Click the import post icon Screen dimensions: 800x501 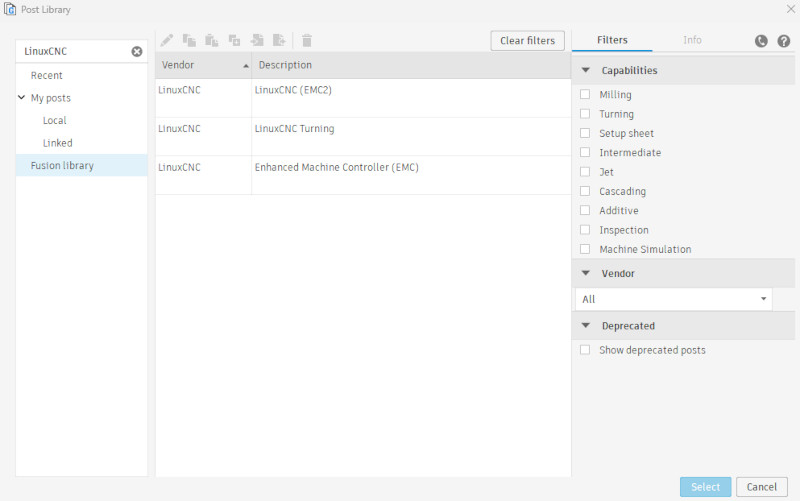257,40
